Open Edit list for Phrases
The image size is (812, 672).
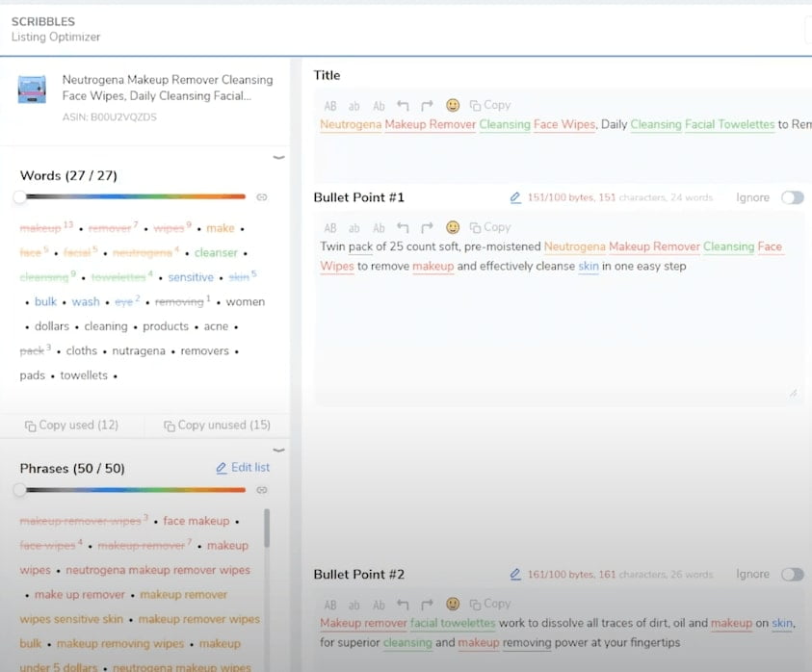click(243, 468)
